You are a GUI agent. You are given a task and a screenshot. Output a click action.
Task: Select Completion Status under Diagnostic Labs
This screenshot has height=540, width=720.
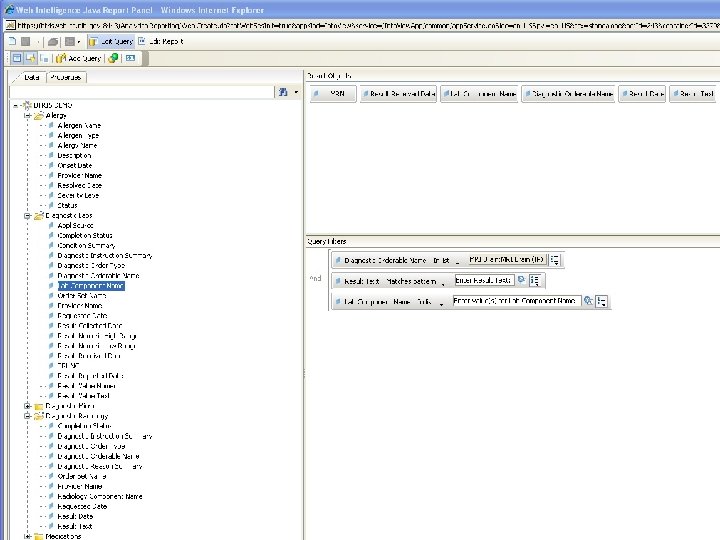[x=85, y=235]
